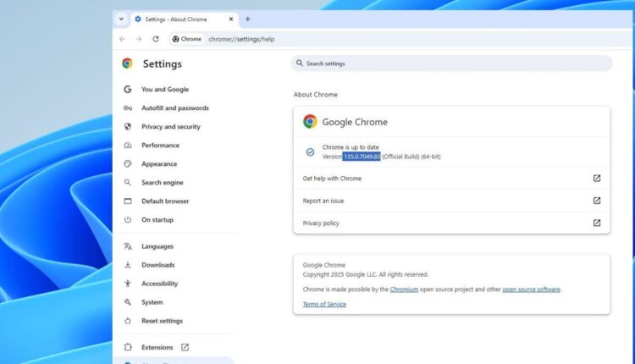The image size is (635, 364).
Task: Click the Google Chrome logo in About card
Action: pyautogui.click(x=310, y=121)
